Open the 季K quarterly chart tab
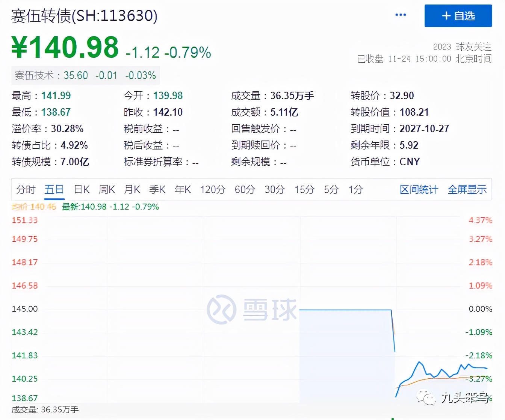The image size is (505, 420). (157, 190)
